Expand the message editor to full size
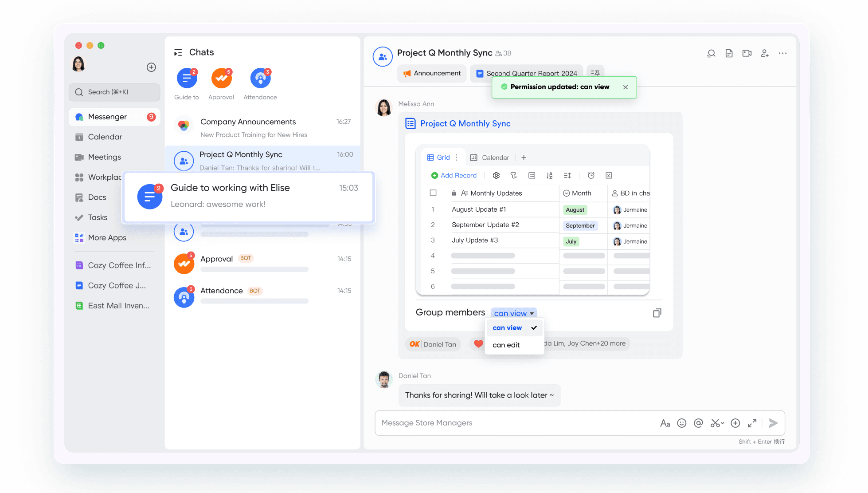The height and width of the screenshot is (493, 868). tap(752, 423)
